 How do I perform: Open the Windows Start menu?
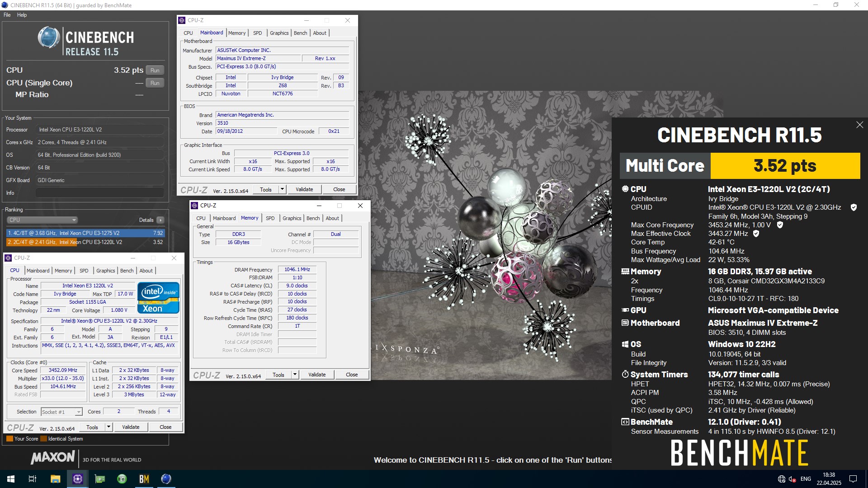11,479
